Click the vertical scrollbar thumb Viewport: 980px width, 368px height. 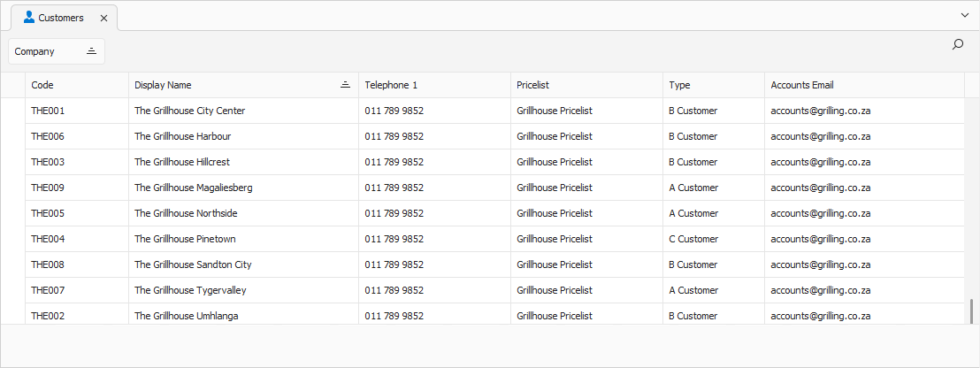point(972,311)
